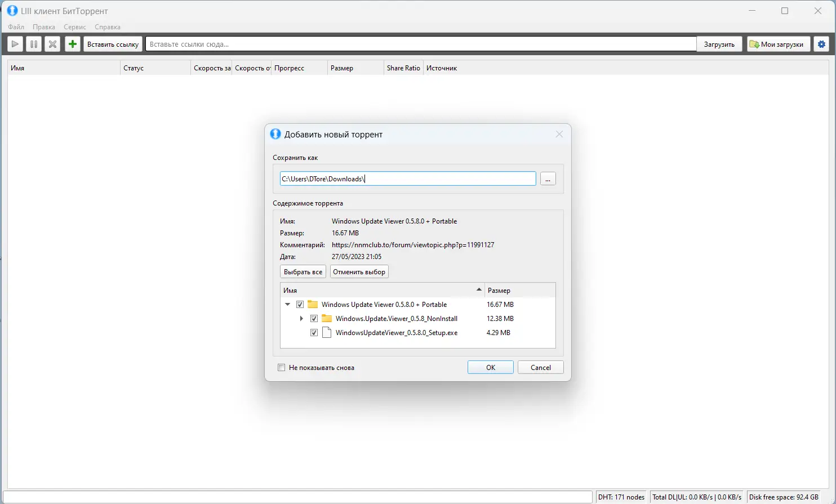
Task: Click the Статус column header
Action: point(155,68)
